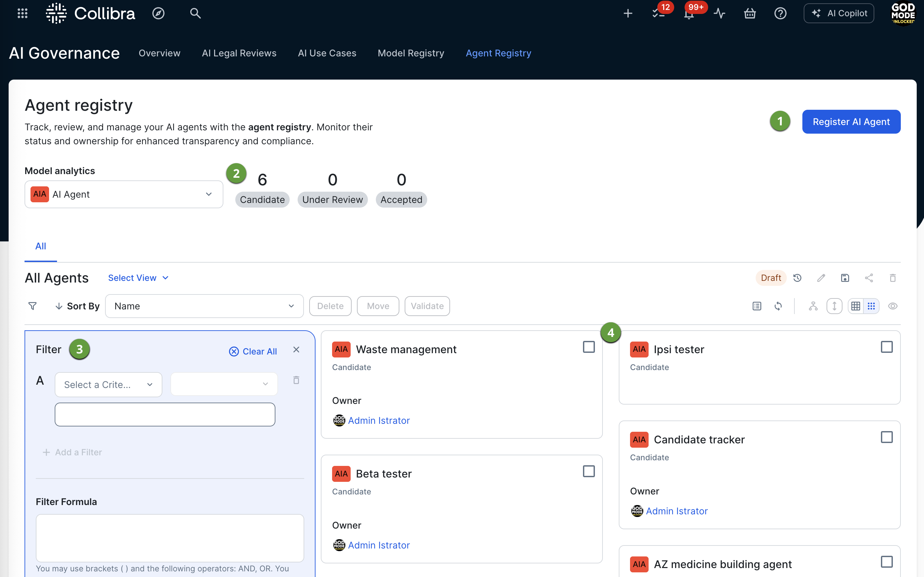924x577 pixels.
Task: Click the Register AI Agent button
Action: click(x=851, y=122)
